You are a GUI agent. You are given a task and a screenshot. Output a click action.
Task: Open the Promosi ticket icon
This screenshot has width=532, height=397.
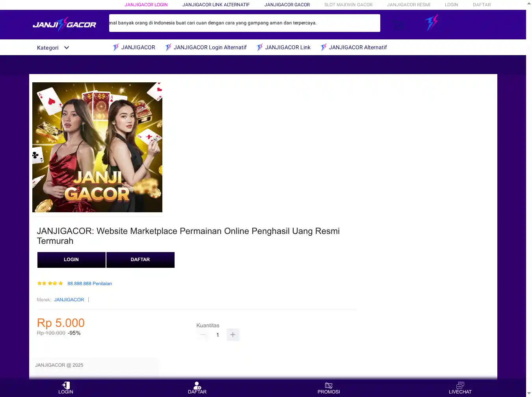pos(328,386)
